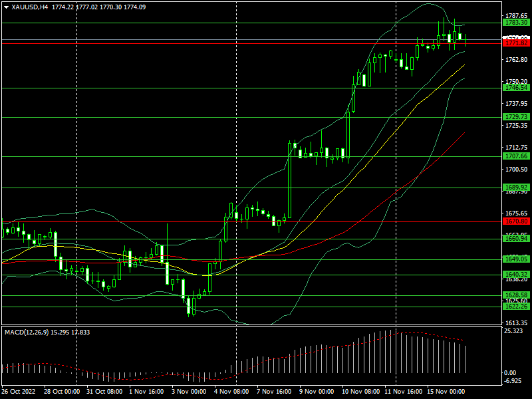Viewport: 532px width, 399px height.
Task: Select the red 1771.82 price level label
Action: 516,43
